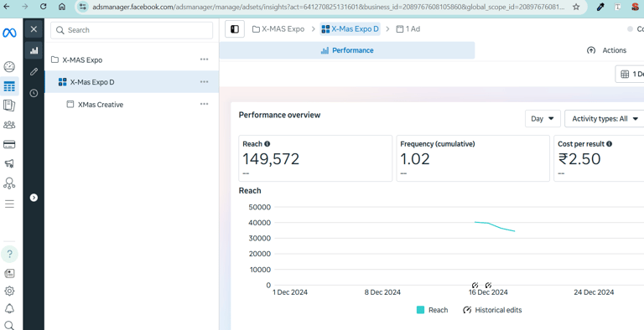Open news updates icon in sidebar
The width and height of the screenshot is (644, 330).
9,273
